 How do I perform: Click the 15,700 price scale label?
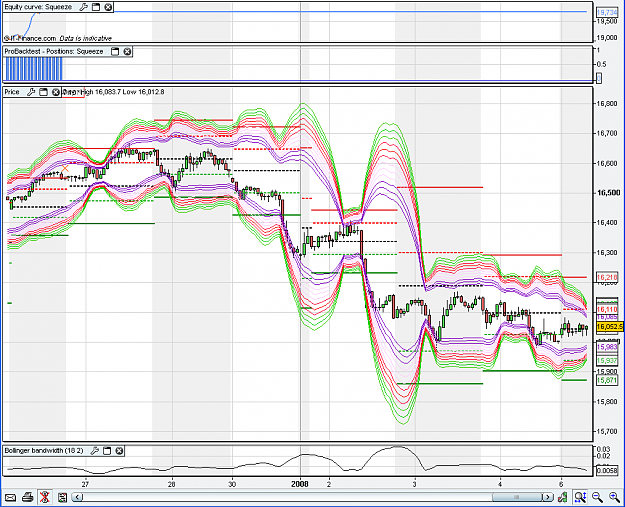pos(606,431)
